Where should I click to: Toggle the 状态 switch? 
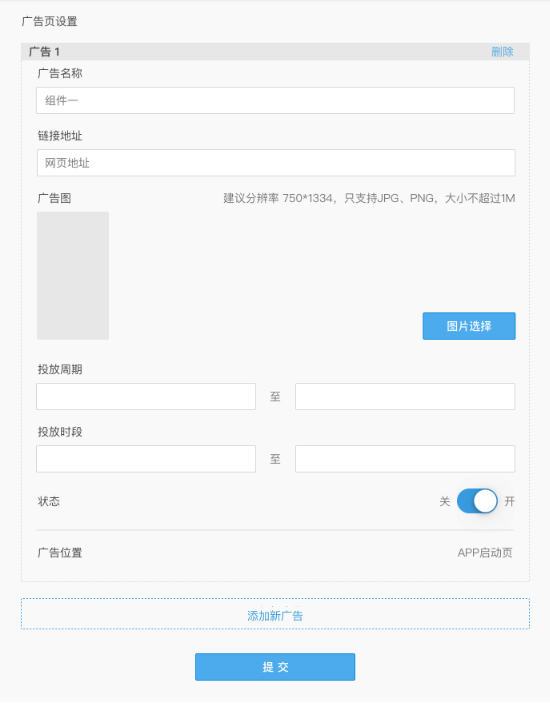tap(477, 501)
